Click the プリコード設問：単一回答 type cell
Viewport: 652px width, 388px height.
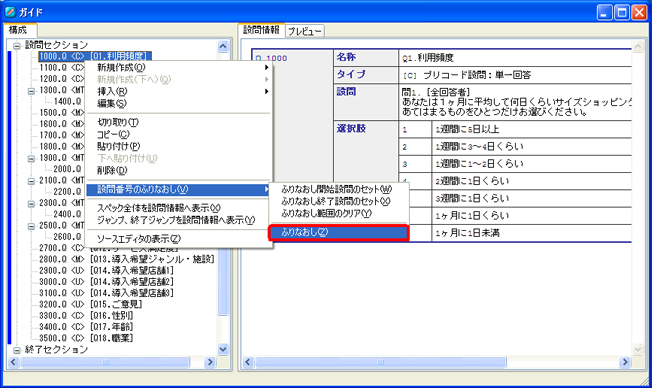click(515, 75)
